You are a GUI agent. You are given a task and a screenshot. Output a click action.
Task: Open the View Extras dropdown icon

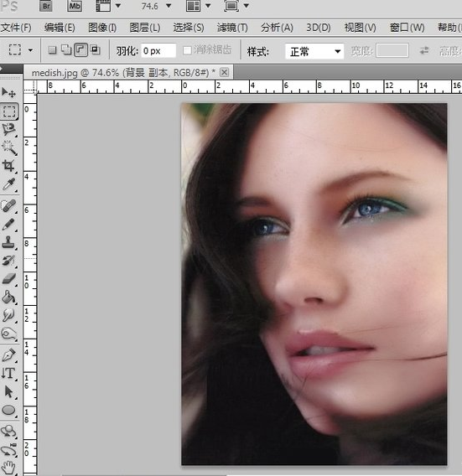pyautogui.click(x=108, y=6)
